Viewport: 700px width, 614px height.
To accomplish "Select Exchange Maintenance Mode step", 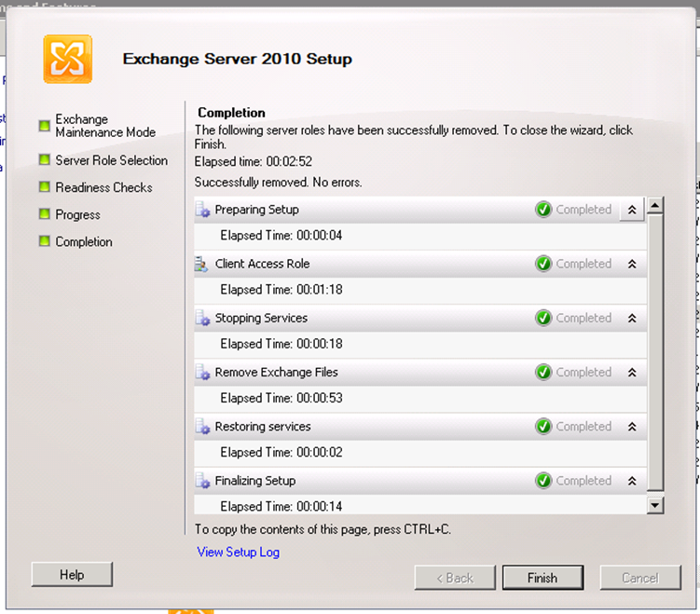I will [105, 126].
